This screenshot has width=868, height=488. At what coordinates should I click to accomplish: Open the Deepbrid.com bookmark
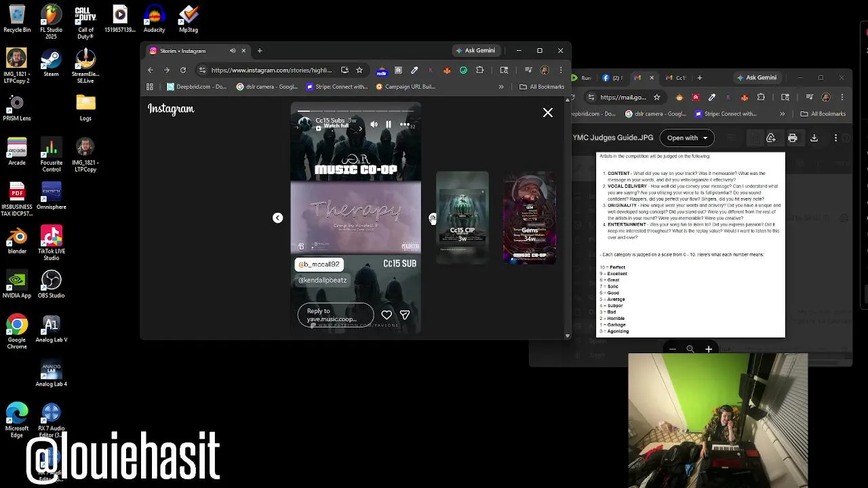(x=196, y=87)
